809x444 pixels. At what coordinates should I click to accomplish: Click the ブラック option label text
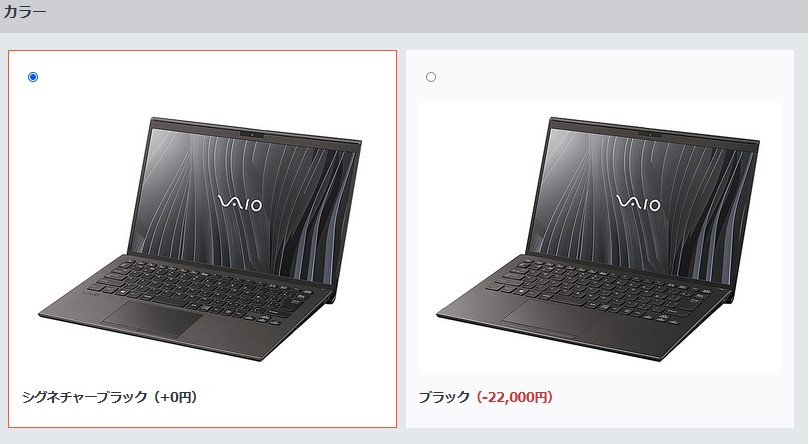coord(444,397)
